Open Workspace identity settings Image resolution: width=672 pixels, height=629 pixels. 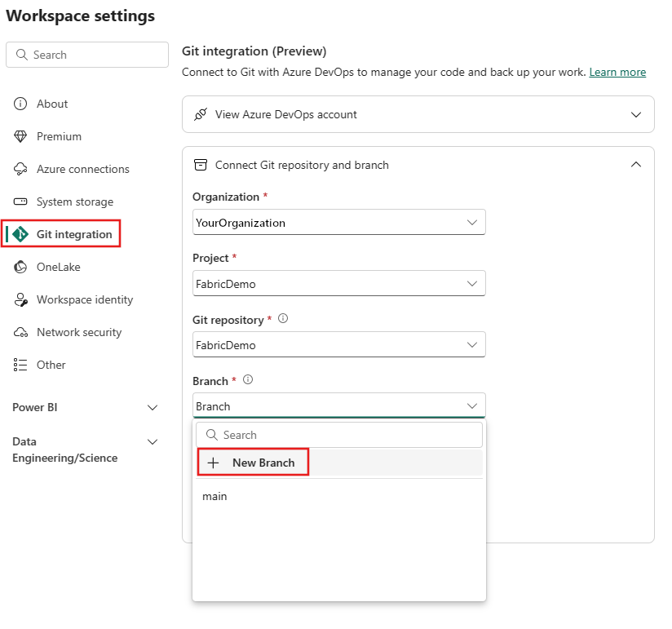pos(85,299)
